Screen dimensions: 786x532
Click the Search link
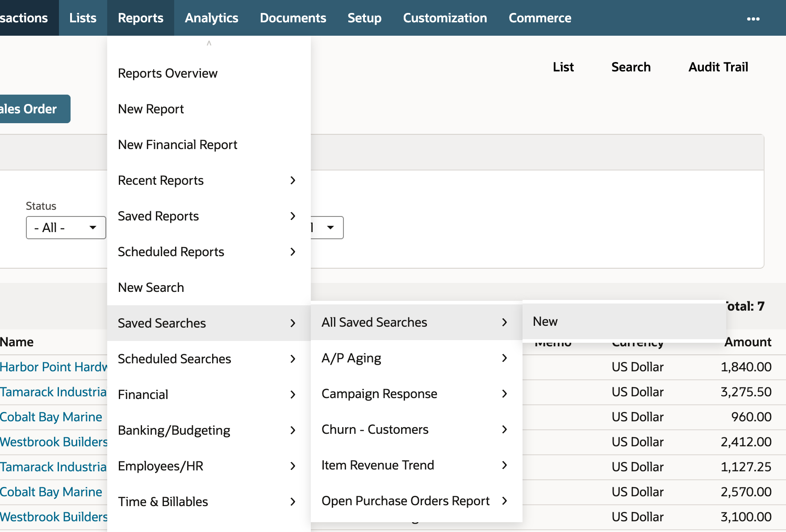pyautogui.click(x=631, y=67)
